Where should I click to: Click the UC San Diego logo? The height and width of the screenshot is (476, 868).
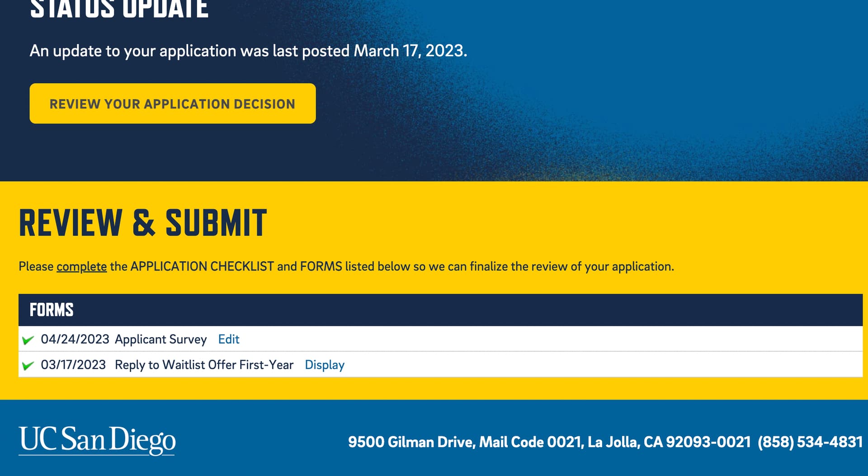(97, 440)
